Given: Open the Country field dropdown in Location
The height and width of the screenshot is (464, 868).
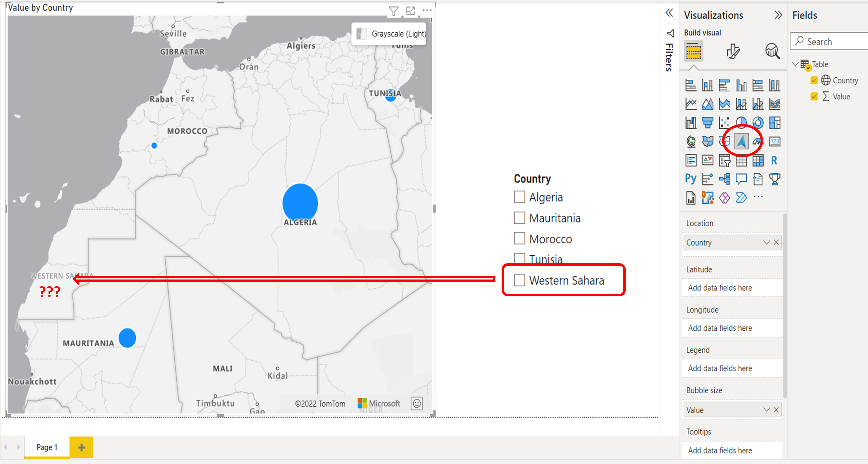Looking at the screenshot, I should pyautogui.click(x=766, y=243).
